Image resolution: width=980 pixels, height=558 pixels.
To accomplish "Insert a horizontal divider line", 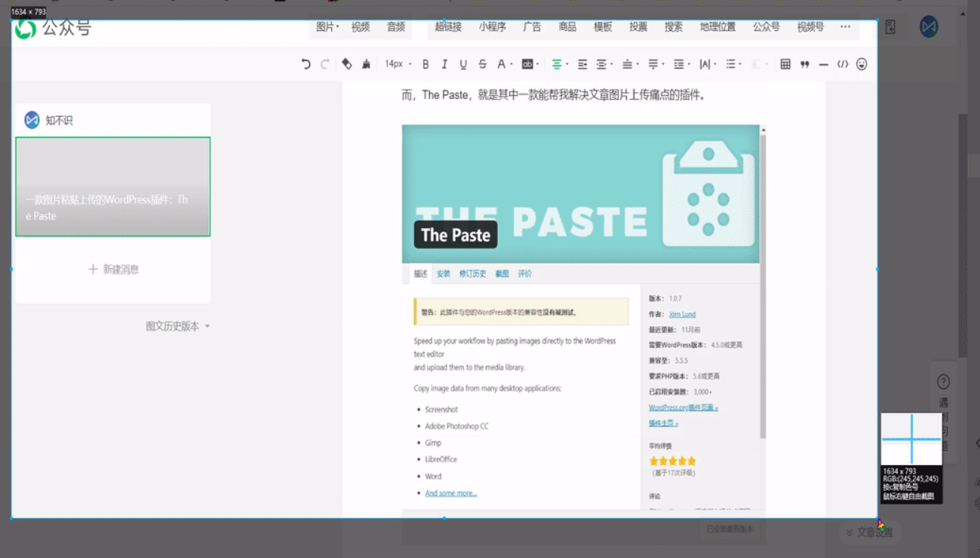I will 824,64.
